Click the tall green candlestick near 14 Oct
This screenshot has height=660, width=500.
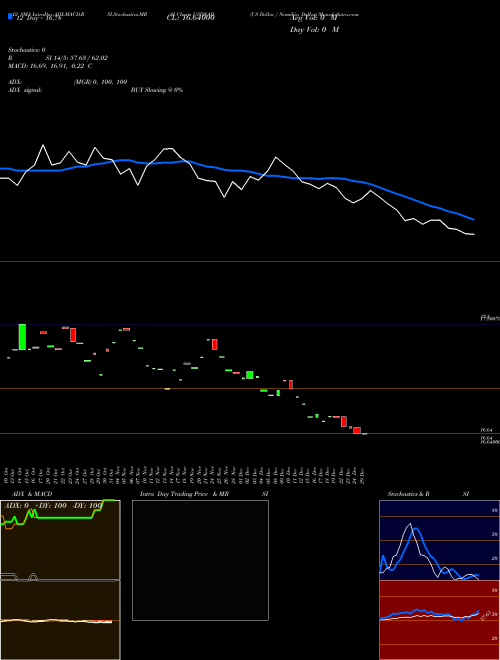click(22, 337)
